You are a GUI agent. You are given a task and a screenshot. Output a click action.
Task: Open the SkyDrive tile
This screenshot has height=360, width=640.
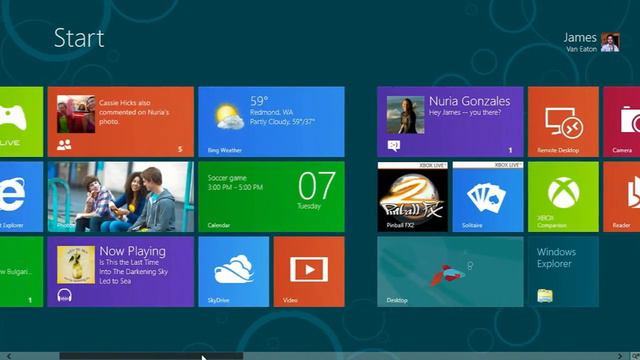(233, 272)
